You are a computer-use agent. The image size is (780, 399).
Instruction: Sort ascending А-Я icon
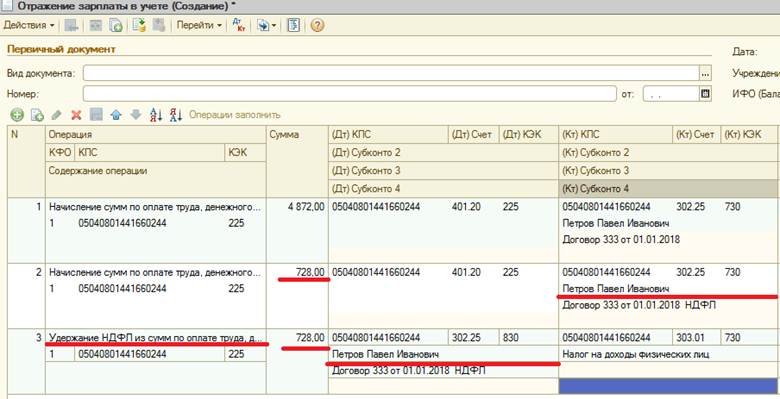(156, 115)
